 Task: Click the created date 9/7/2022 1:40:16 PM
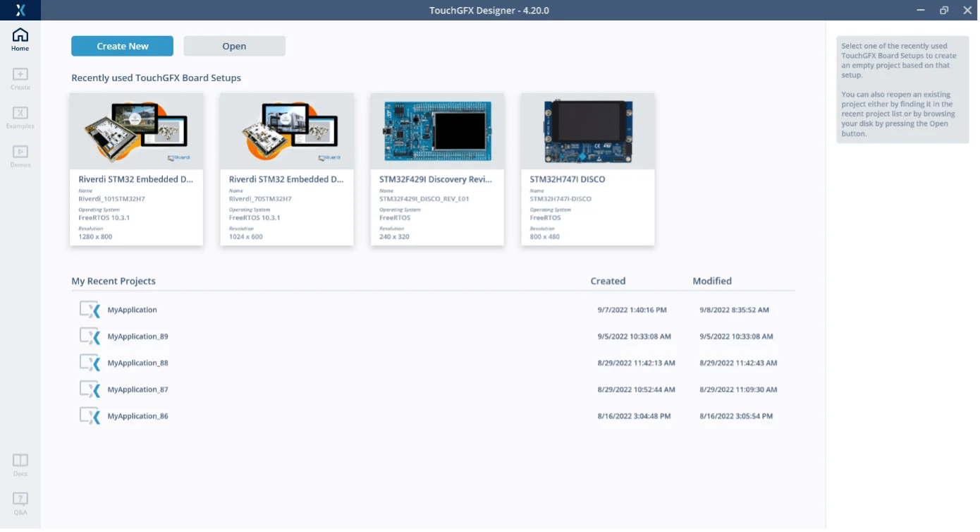pos(632,310)
